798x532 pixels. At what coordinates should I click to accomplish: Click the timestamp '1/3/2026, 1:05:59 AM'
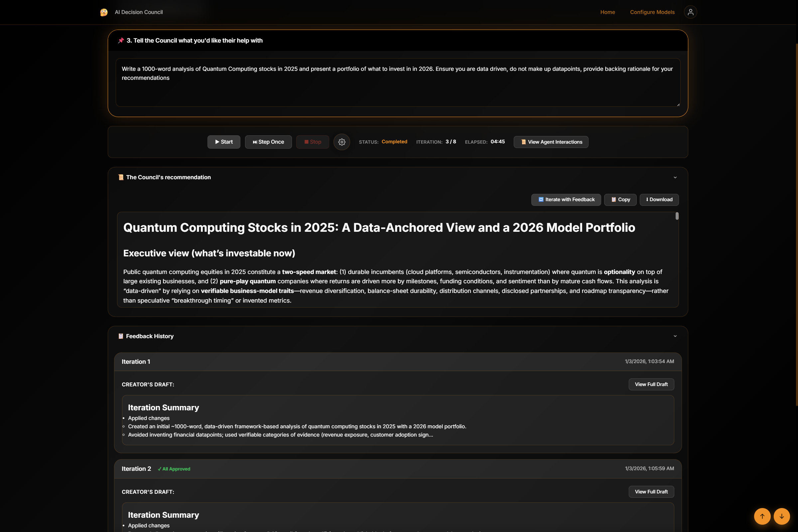[x=649, y=468]
